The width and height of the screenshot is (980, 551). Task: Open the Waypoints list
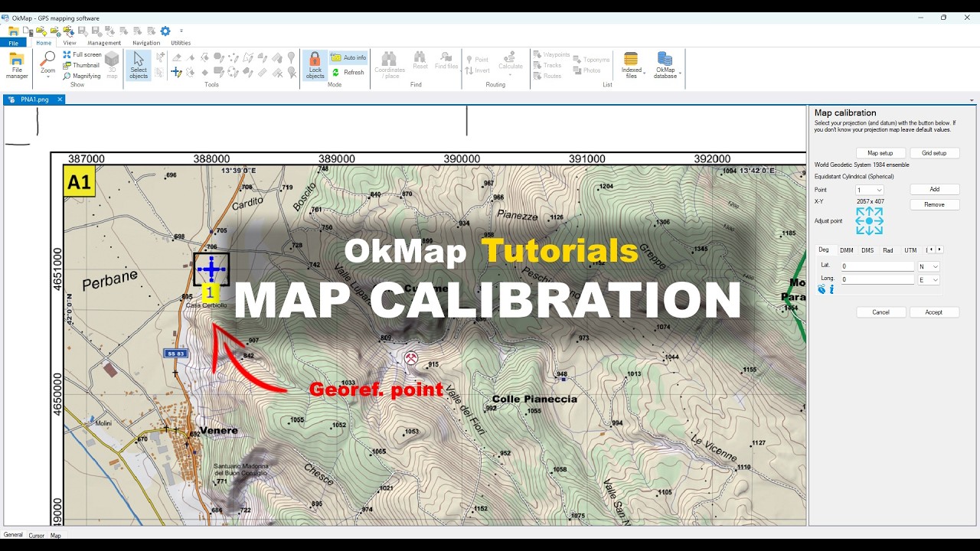click(x=551, y=55)
